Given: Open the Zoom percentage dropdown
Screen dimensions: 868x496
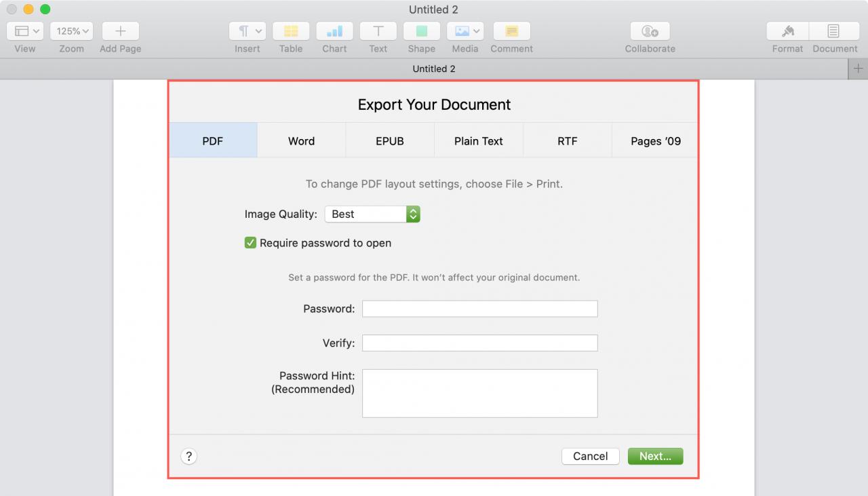Looking at the screenshot, I should coord(71,31).
